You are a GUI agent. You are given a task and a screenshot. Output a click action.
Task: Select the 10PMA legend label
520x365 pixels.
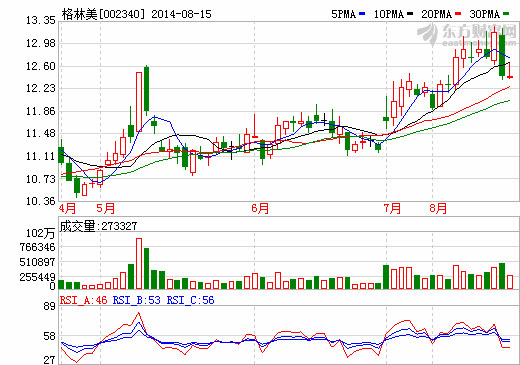pos(389,14)
